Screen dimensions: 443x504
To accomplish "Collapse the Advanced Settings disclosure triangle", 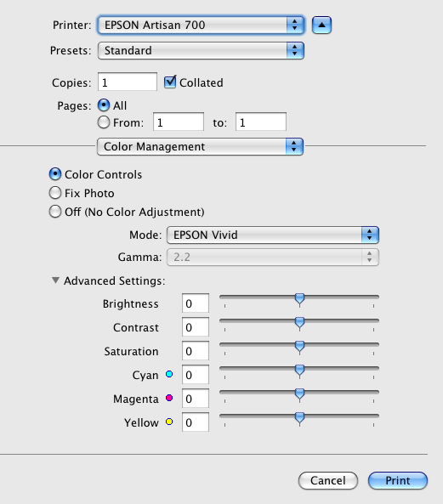I will [x=55, y=280].
